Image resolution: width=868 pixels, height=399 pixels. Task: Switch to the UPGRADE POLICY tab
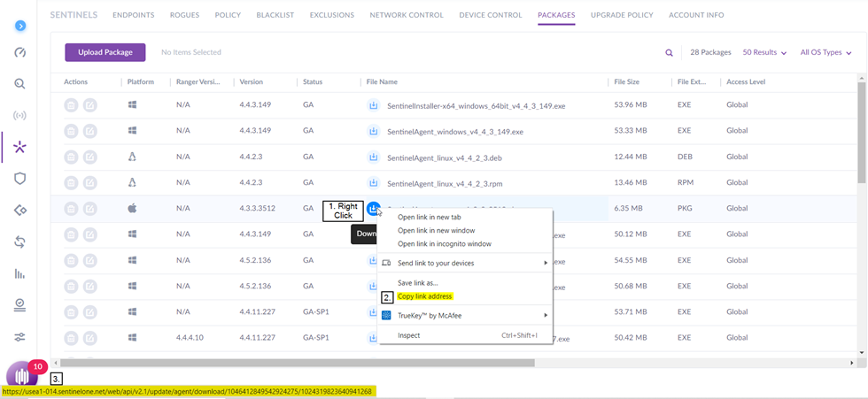coord(622,15)
